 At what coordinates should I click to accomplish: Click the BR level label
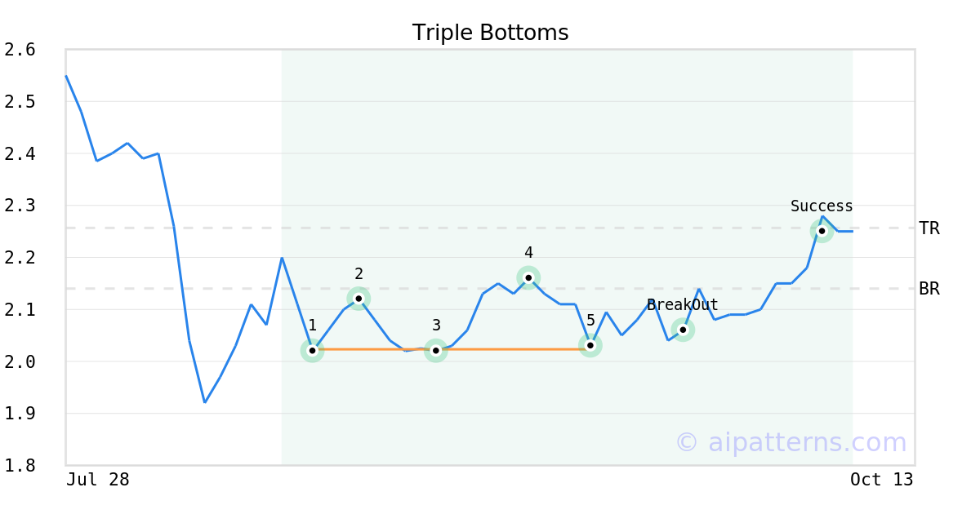pyautogui.click(x=929, y=289)
